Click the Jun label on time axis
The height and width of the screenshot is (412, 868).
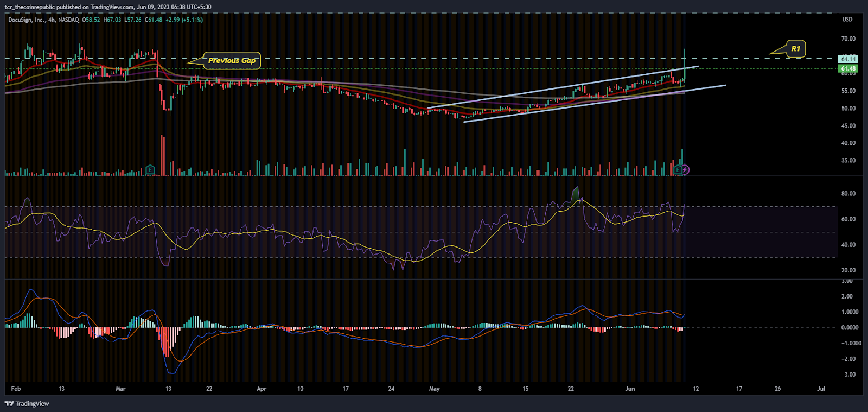630,389
